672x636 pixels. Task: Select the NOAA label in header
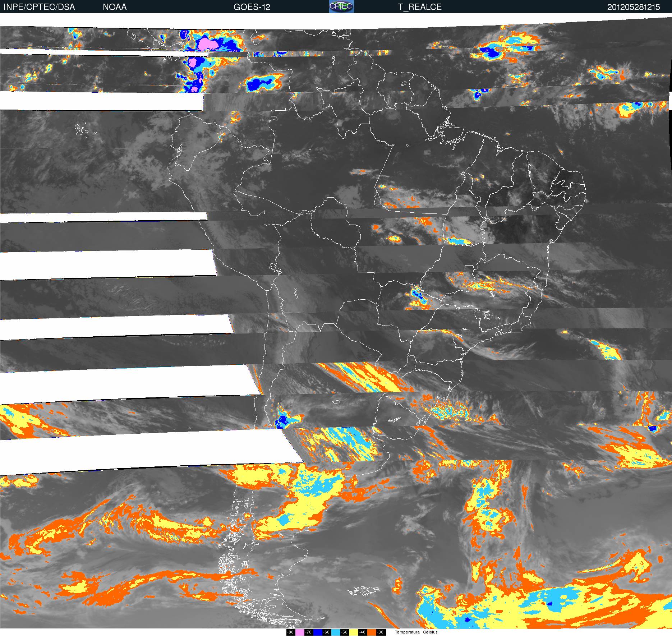115,7
